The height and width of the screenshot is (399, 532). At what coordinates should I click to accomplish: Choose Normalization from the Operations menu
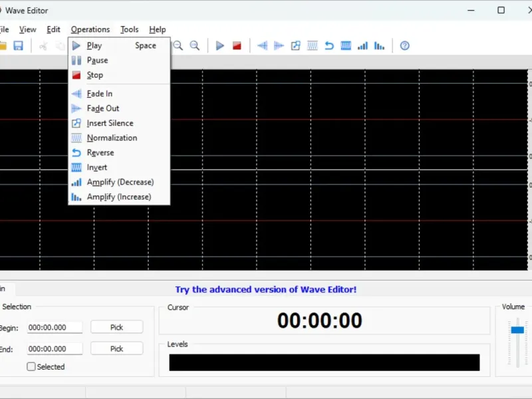pos(112,138)
